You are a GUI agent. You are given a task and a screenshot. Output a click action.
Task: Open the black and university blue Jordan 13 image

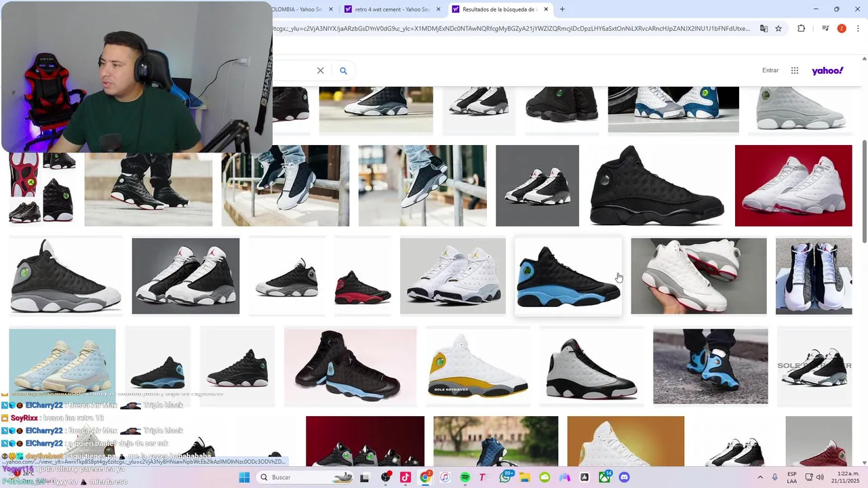(x=568, y=276)
